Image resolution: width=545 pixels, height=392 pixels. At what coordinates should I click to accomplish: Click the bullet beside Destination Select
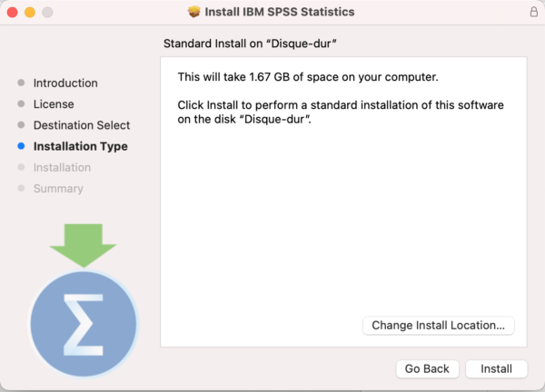point(21,124)
